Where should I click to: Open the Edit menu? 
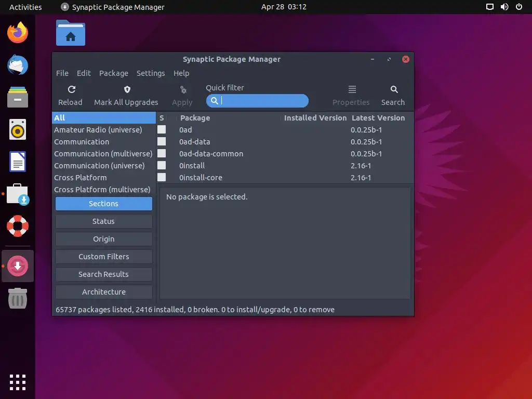click(x=84, y=73)
